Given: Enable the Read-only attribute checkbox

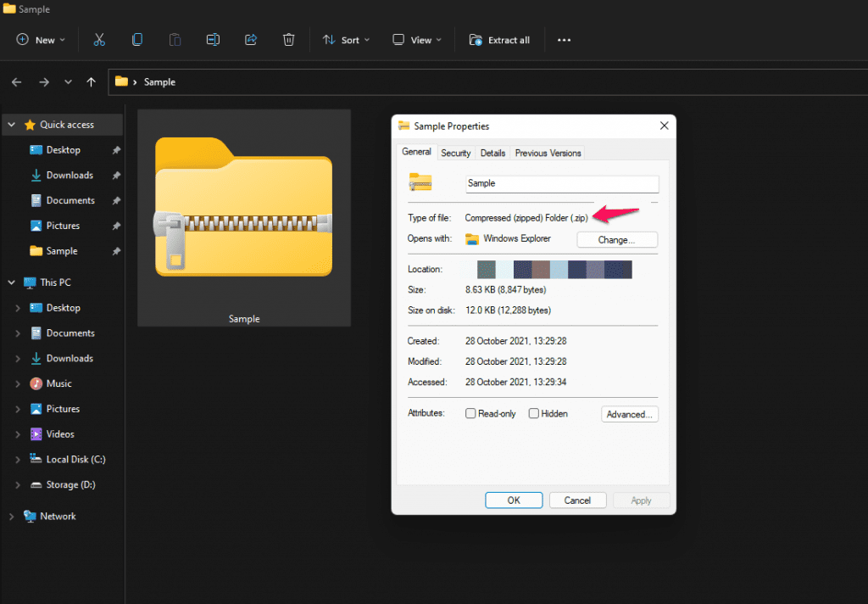Looking at the screenshot, I should point(470,413).
